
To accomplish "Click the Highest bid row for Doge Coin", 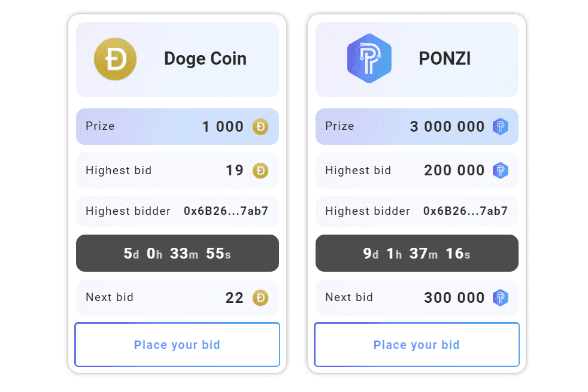I will [x=177, y=171].
